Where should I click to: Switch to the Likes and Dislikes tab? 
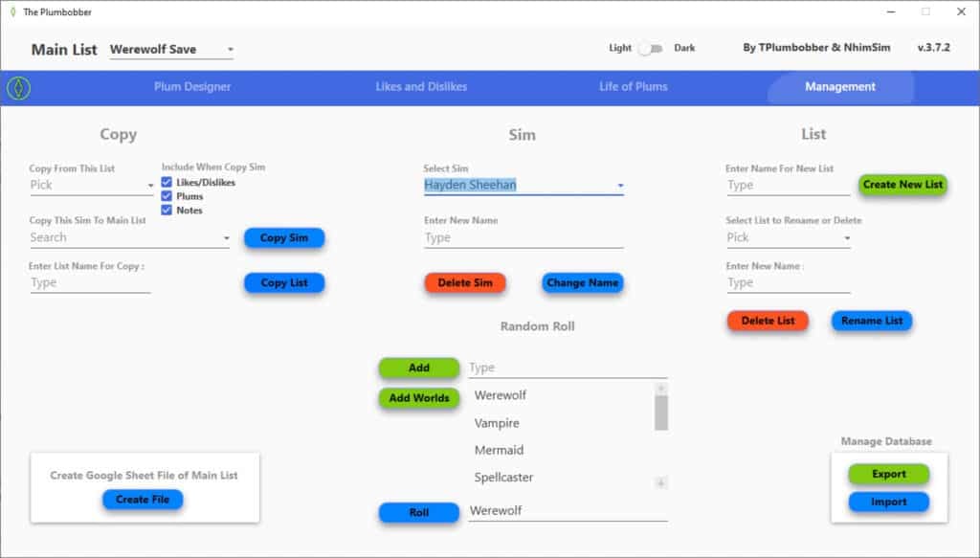pos(421,87)
